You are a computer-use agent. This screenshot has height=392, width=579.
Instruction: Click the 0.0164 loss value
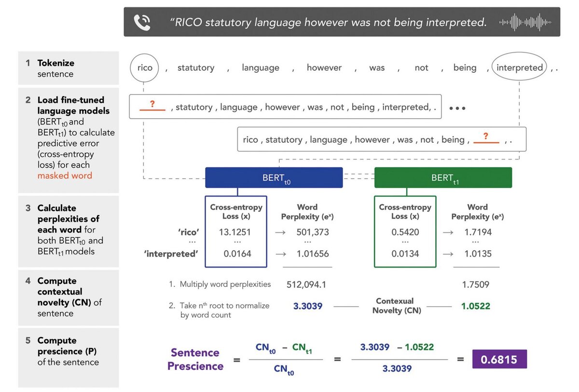point(237,254)
